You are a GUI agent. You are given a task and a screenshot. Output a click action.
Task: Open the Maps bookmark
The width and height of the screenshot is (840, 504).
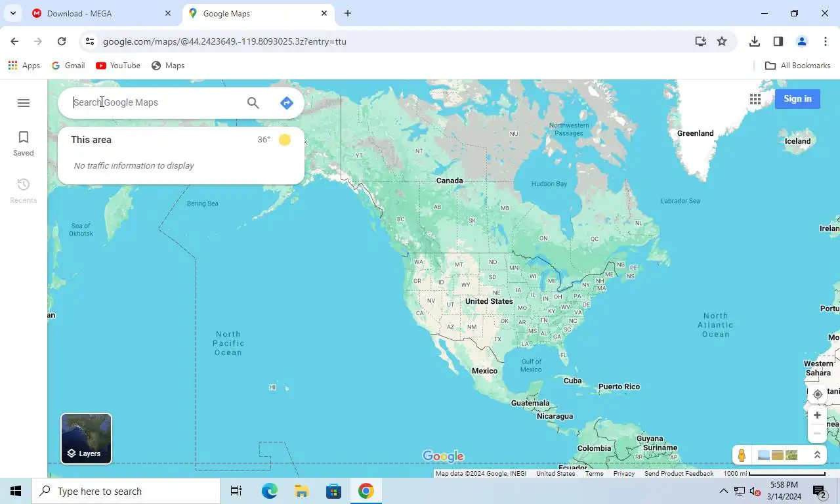[168, 66]
